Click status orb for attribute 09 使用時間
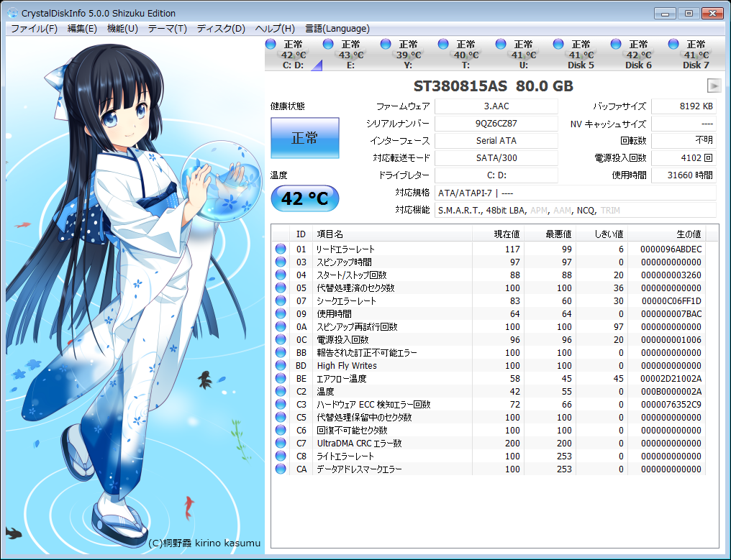Viewport: 731px width, 560px height. click(281, 313)
